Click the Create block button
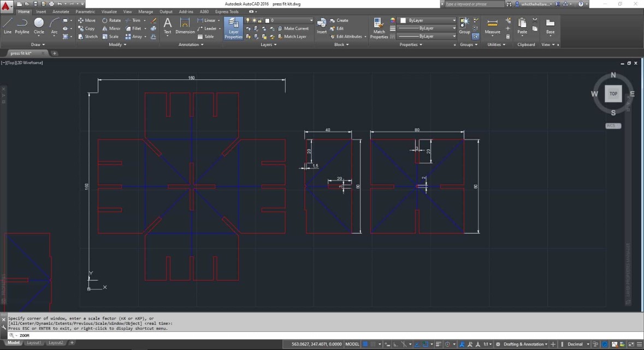Screen dimensions: 644x350 pyautogui.click(x=339, y=20)
